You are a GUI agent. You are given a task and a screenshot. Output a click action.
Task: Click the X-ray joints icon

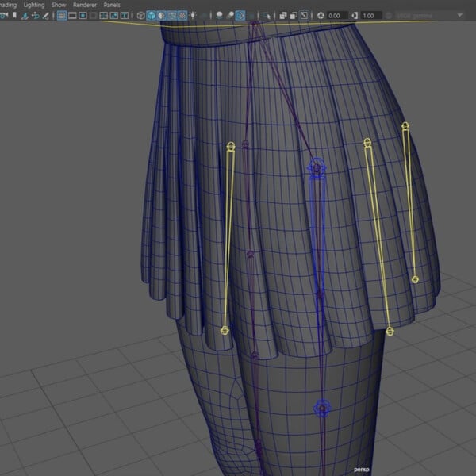[x=304, y=16]
